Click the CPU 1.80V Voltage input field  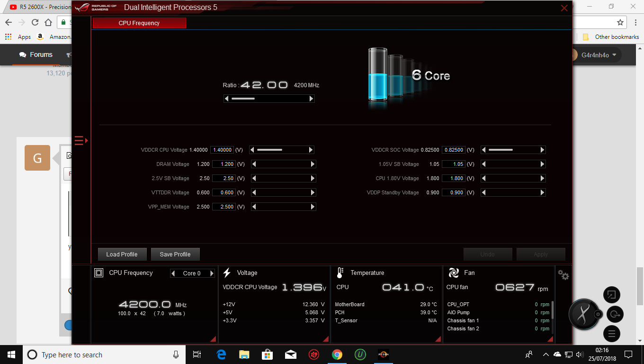pos(454,178)
